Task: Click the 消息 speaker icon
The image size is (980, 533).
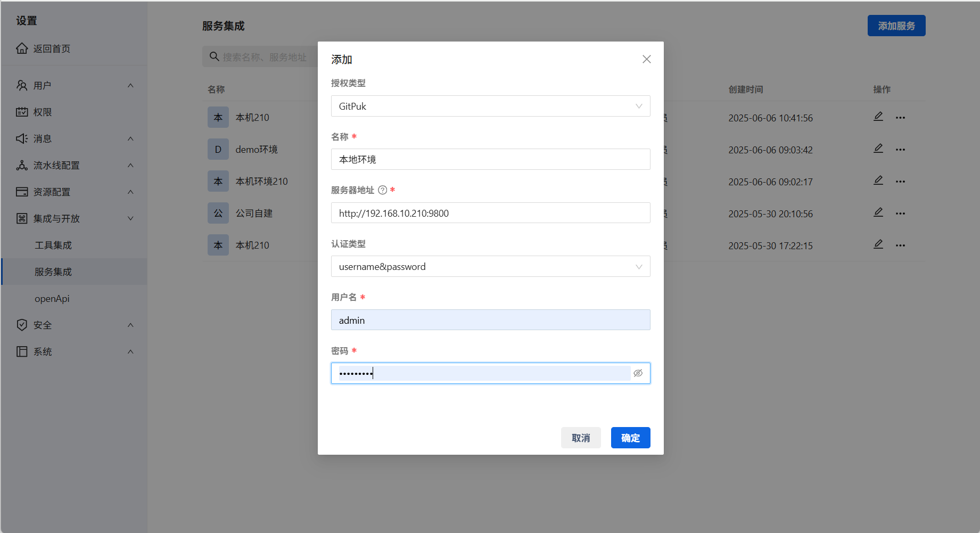Action: [22, 138]
